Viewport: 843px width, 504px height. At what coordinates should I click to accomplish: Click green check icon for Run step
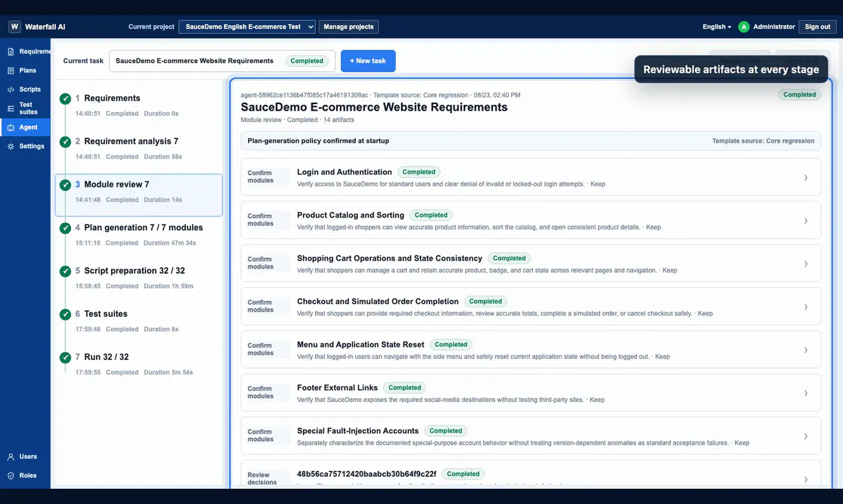click(65, 357)
